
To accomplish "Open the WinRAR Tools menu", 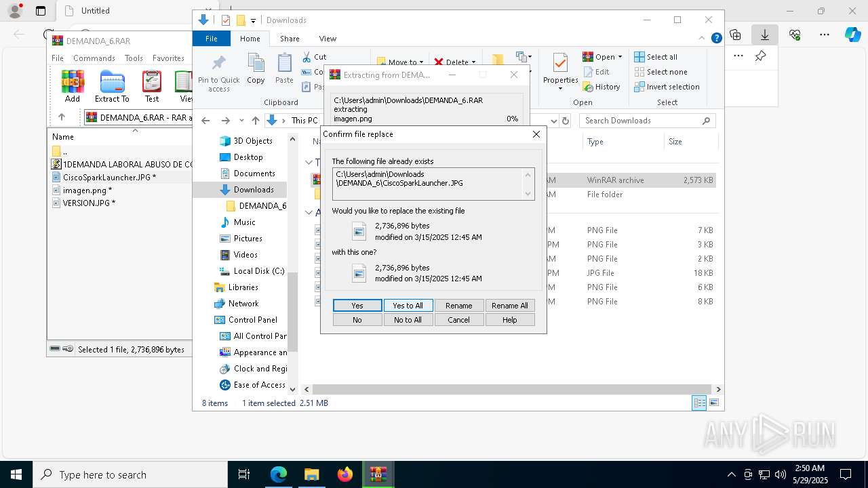I will pos(134,58).
